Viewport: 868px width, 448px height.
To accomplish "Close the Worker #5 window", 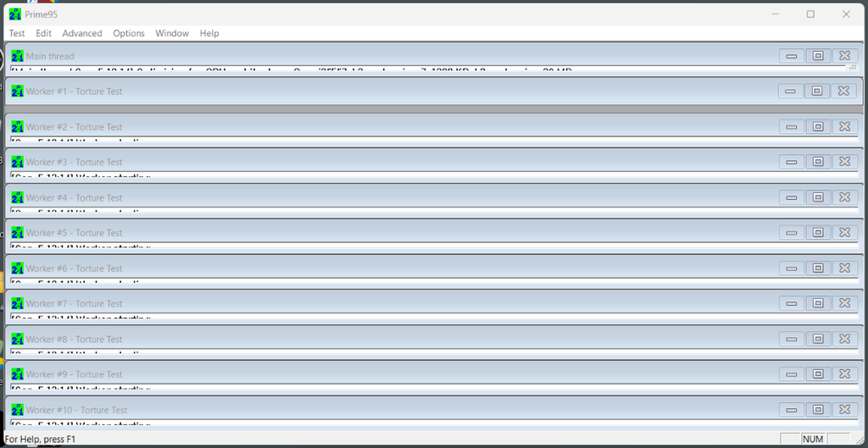I will 845,232.
